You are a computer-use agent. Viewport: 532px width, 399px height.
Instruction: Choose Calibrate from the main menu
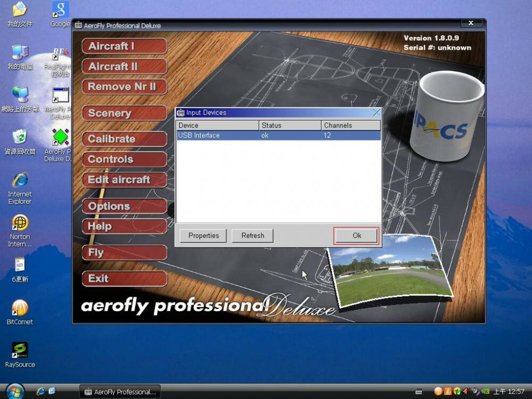pos(124,139)
